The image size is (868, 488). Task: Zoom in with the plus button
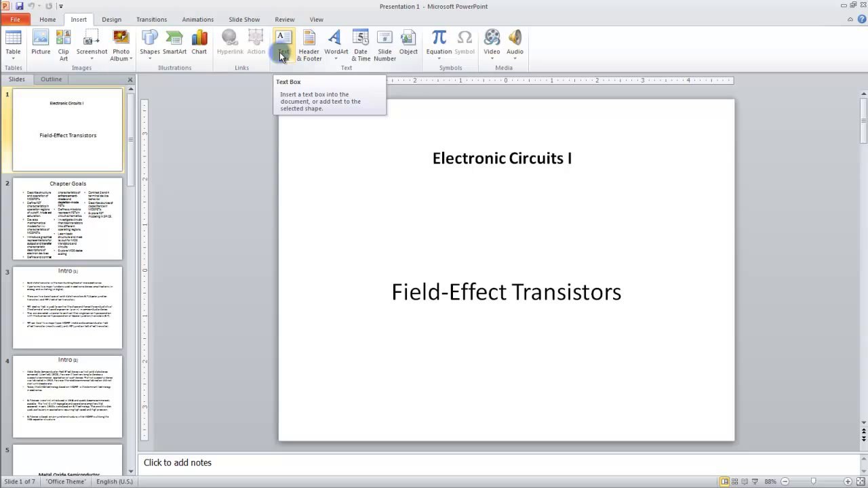click(848, 481)
